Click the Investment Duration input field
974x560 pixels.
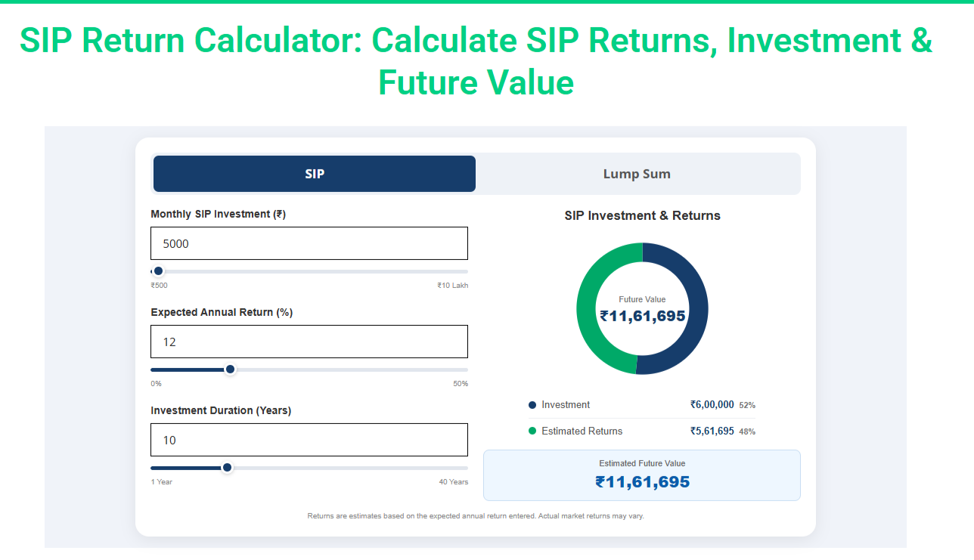coord(309,440)
